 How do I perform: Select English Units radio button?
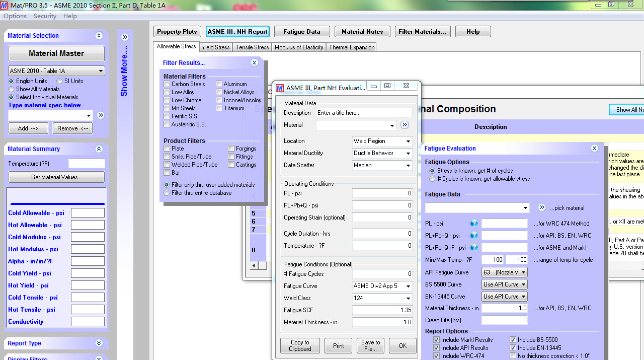tap(11, 81)
